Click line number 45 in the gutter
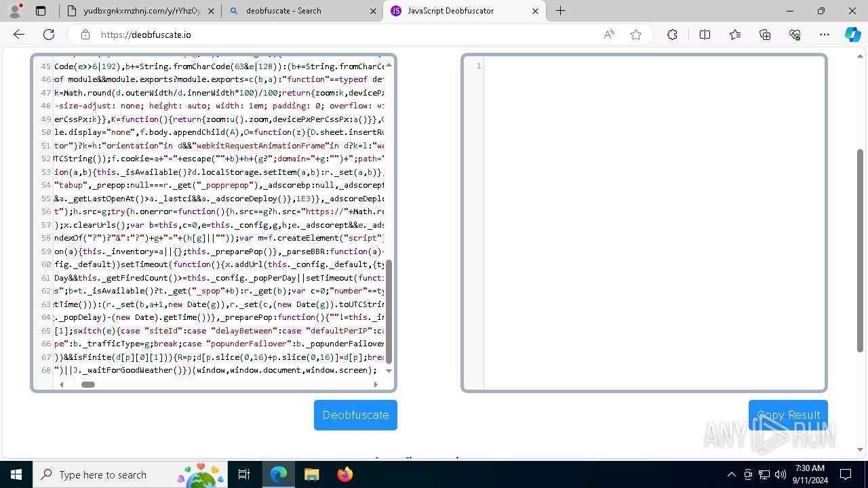 tap(45, 66)
